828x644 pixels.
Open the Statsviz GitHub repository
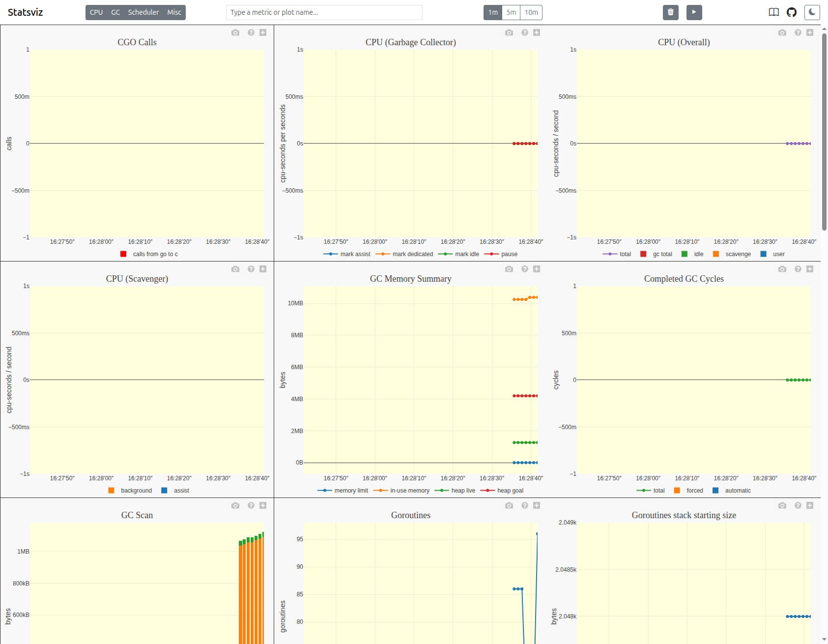coord(791,12)
